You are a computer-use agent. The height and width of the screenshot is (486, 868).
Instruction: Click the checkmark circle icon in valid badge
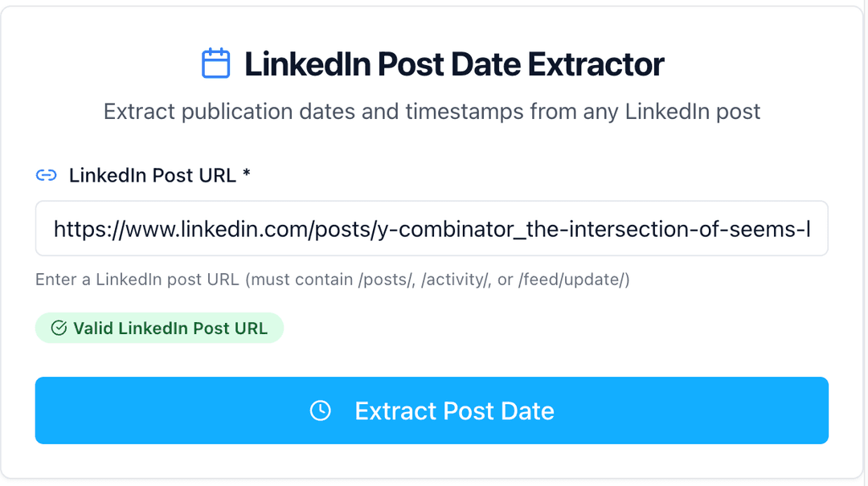(x=59, y=328)
